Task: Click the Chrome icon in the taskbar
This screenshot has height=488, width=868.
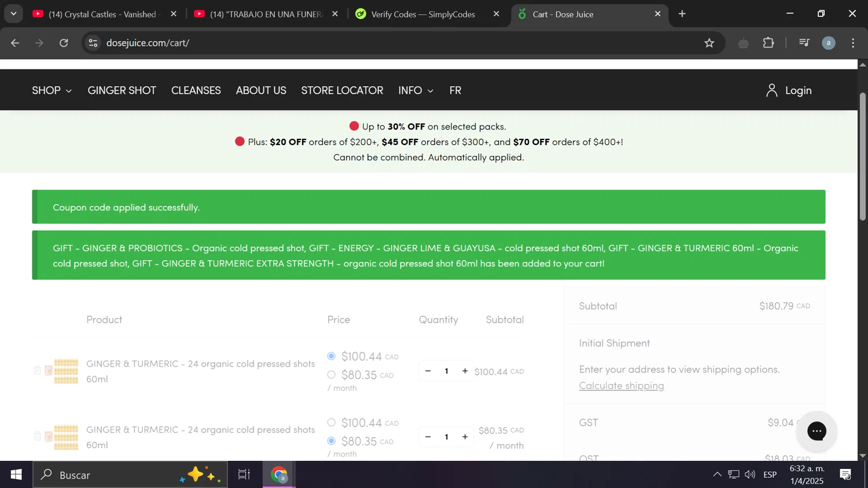Action: click(x=279, y=475)
